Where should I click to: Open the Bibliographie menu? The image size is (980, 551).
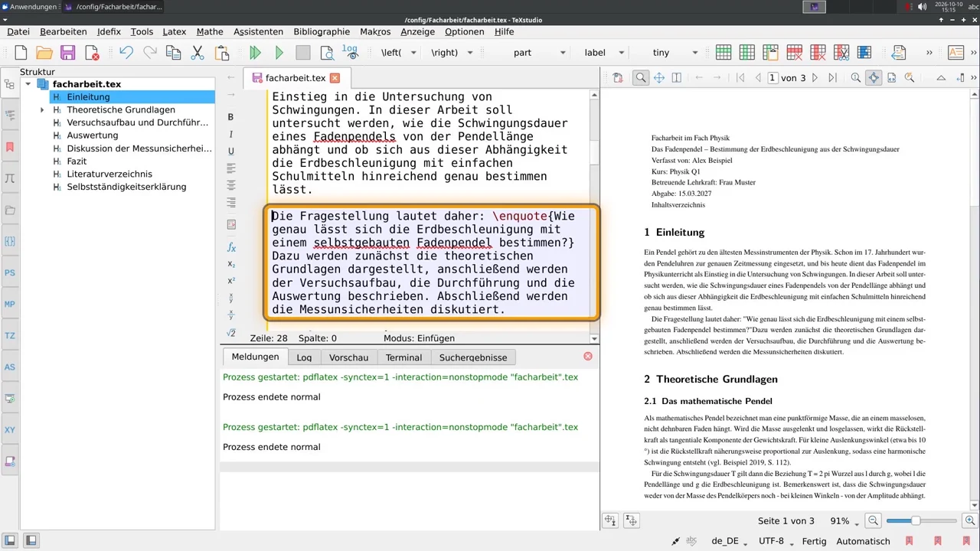322,31
